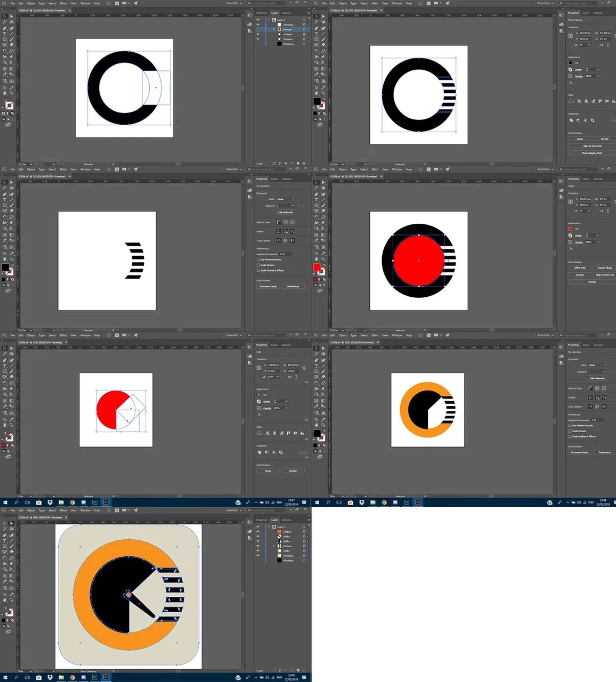This screenshot has height=682, width=616.
Task: Click Pathfinder Exclude in black-ring-with-stripes window
Action: (593, 120)
